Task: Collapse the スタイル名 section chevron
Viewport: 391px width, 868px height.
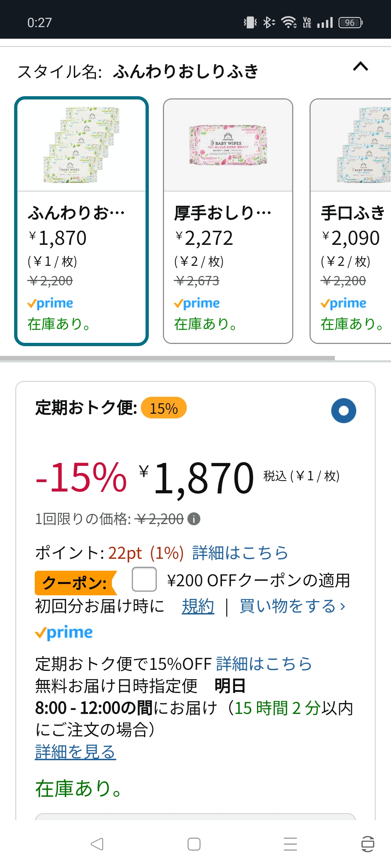Action: [360, 67]
